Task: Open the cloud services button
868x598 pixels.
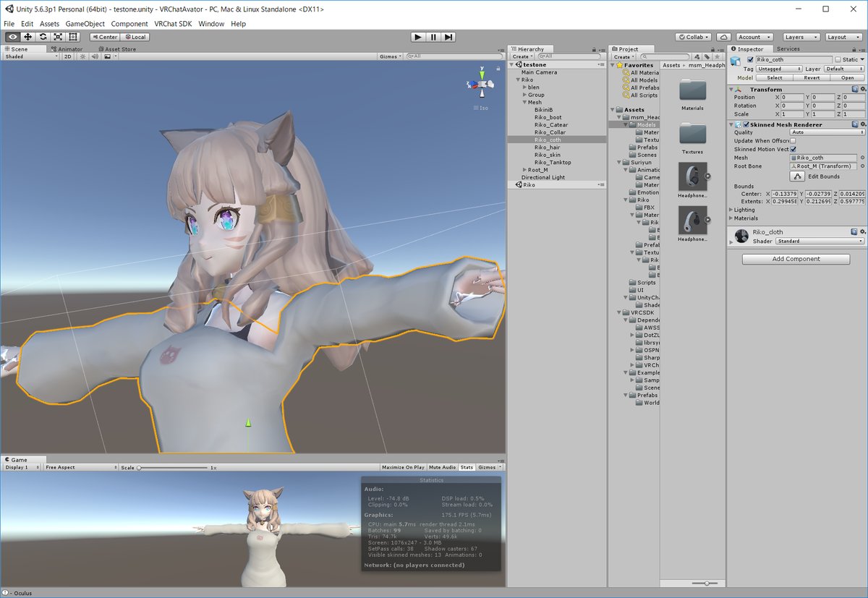Action: 724,37
